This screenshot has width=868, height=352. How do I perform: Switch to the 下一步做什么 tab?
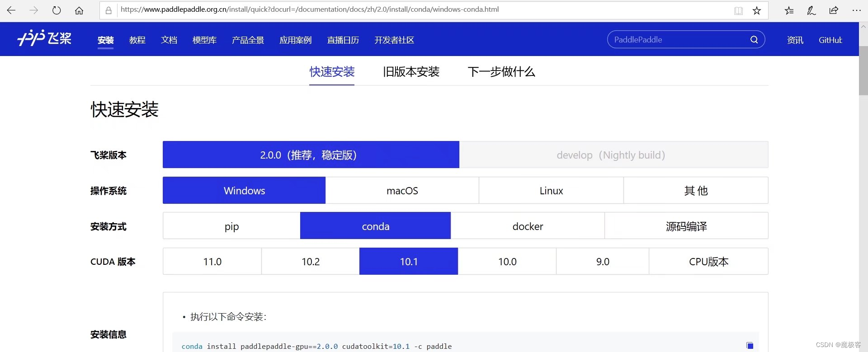coord(501,72)
